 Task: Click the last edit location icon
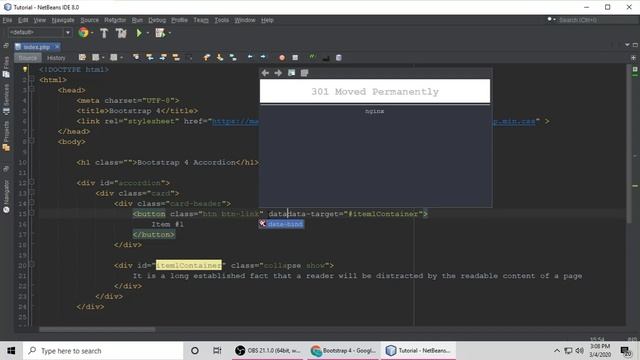point(82,58)
